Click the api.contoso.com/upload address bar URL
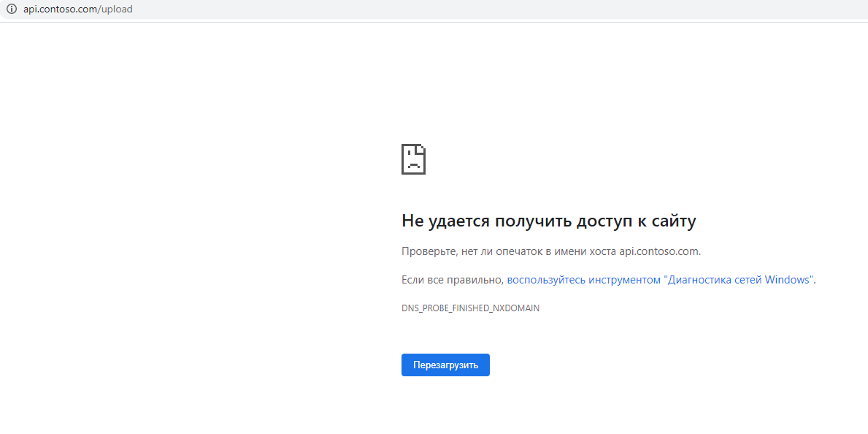Screen dimensions: 868x434 (x=77, y=9)
